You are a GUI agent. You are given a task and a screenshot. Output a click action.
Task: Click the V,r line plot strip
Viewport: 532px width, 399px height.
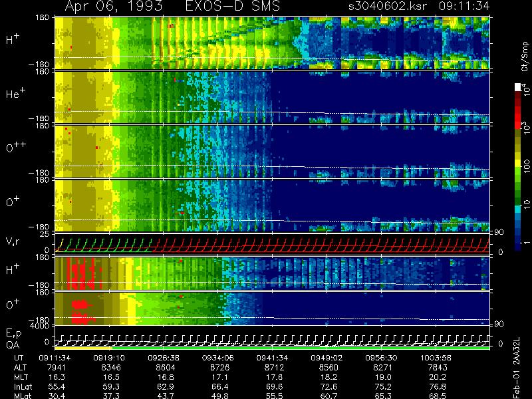tap(272, 243)
